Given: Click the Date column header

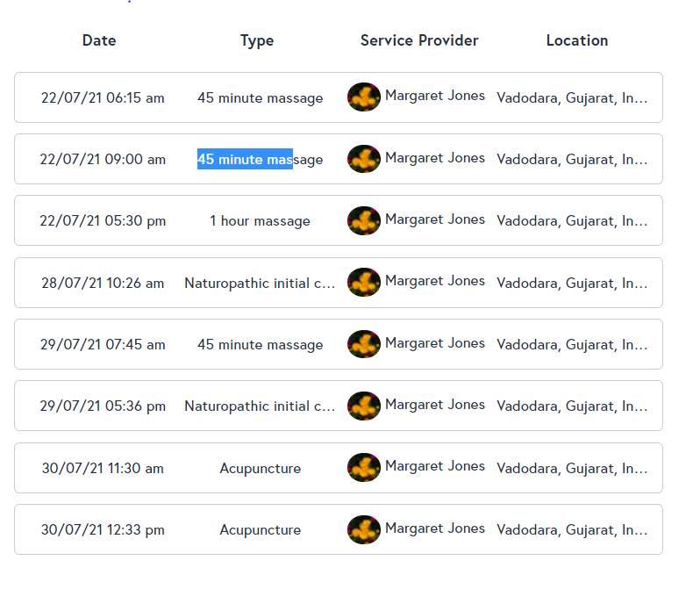Looking at the screenshot, I should 99,40.
